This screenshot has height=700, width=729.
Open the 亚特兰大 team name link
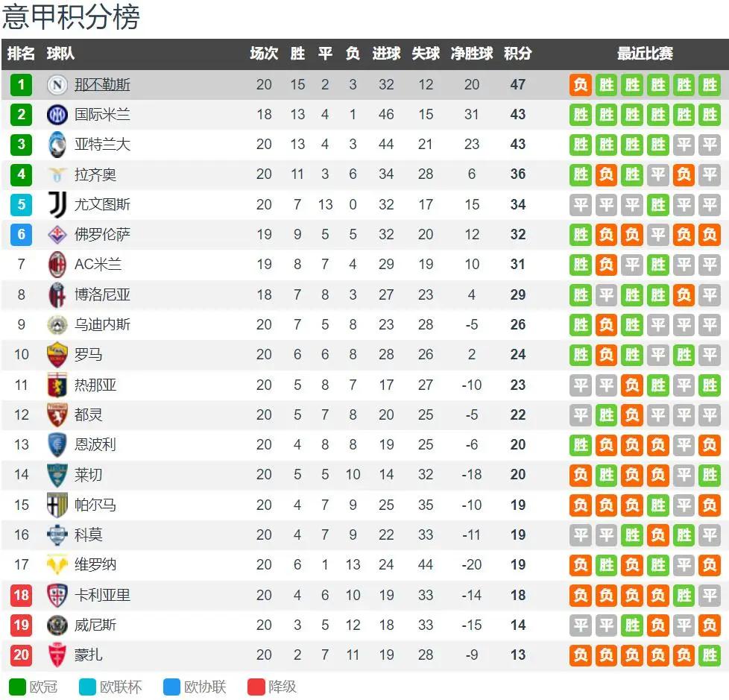(102, 145)
